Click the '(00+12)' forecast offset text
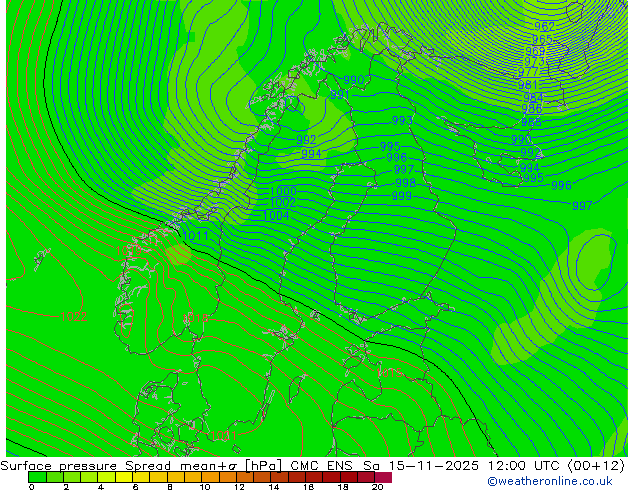Image resolution: width=634 pixels, height=490 pixels. point(596,466)
